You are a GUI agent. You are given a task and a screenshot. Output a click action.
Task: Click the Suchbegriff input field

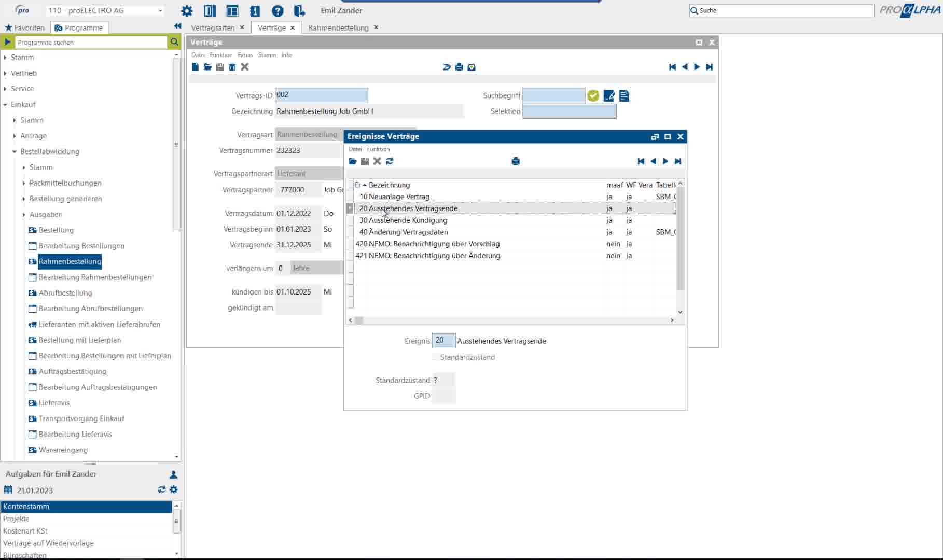(553, 95)
